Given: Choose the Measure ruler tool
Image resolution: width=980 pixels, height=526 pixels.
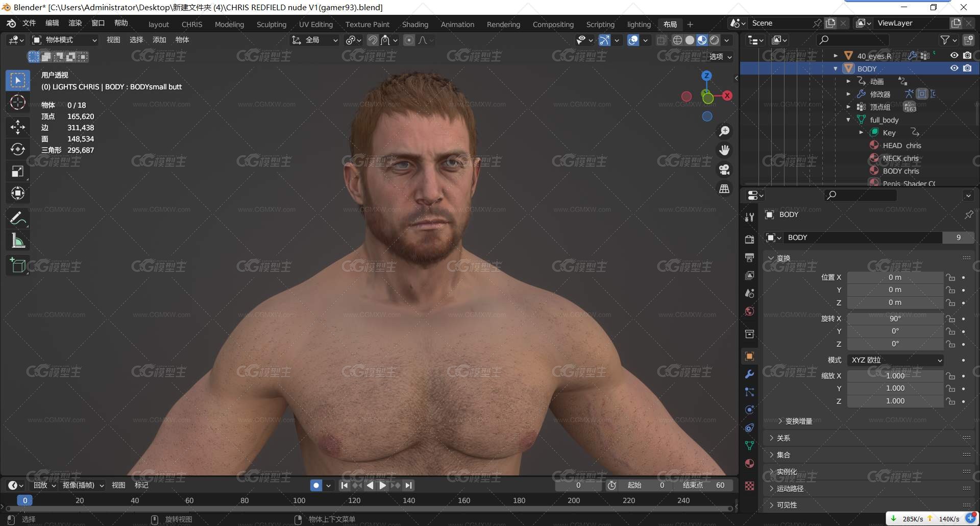Looking at the screenshot, I should coord(18,241).
